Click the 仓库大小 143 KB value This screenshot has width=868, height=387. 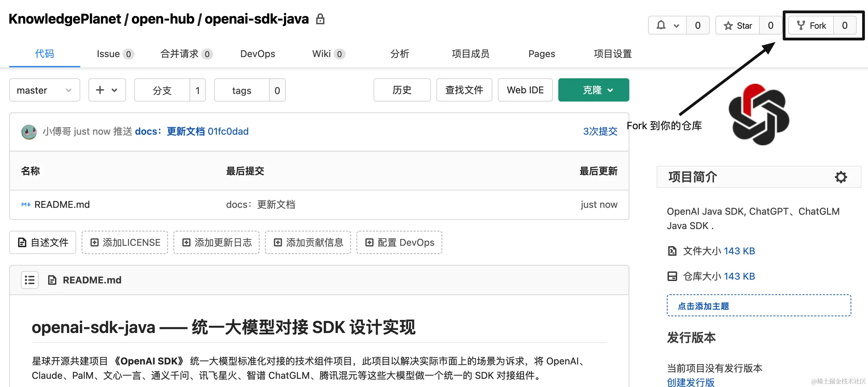pos(739,276)
